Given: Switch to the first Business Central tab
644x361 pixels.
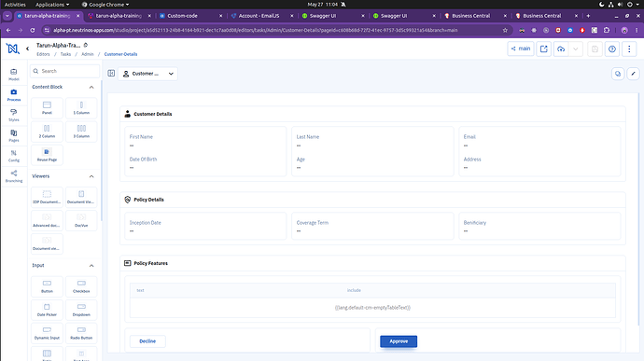Looking at the screenshot, I should (x=475, y=16).
